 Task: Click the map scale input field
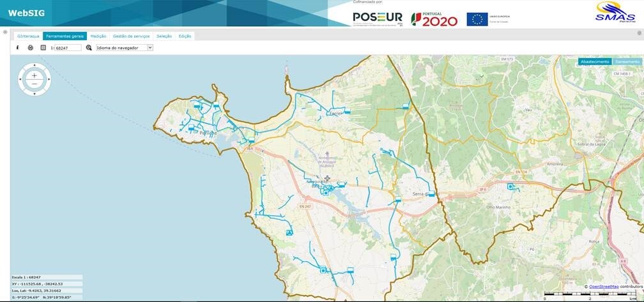click(68, 48)
